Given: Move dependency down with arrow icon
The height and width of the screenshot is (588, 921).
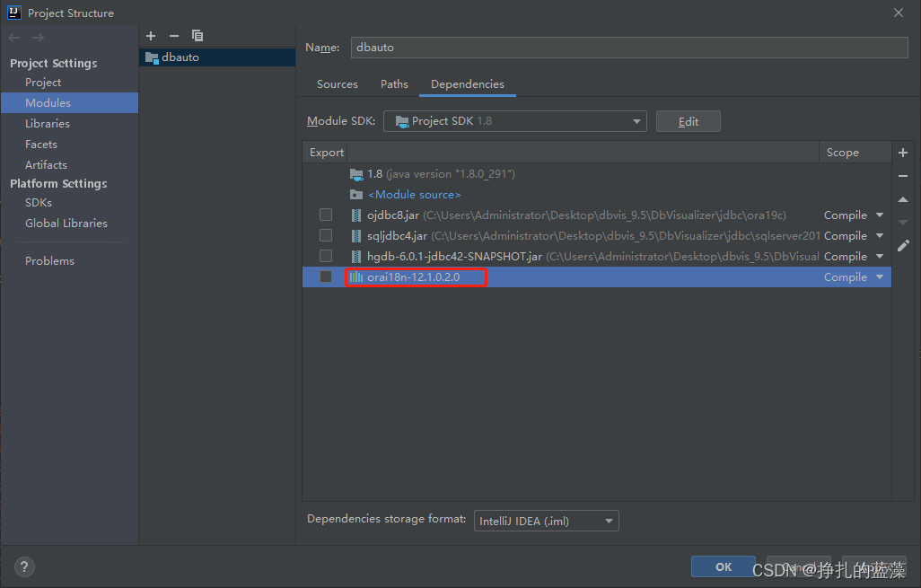Looking at the screenshot, I should pyautogui.click(x=903, y=222).
